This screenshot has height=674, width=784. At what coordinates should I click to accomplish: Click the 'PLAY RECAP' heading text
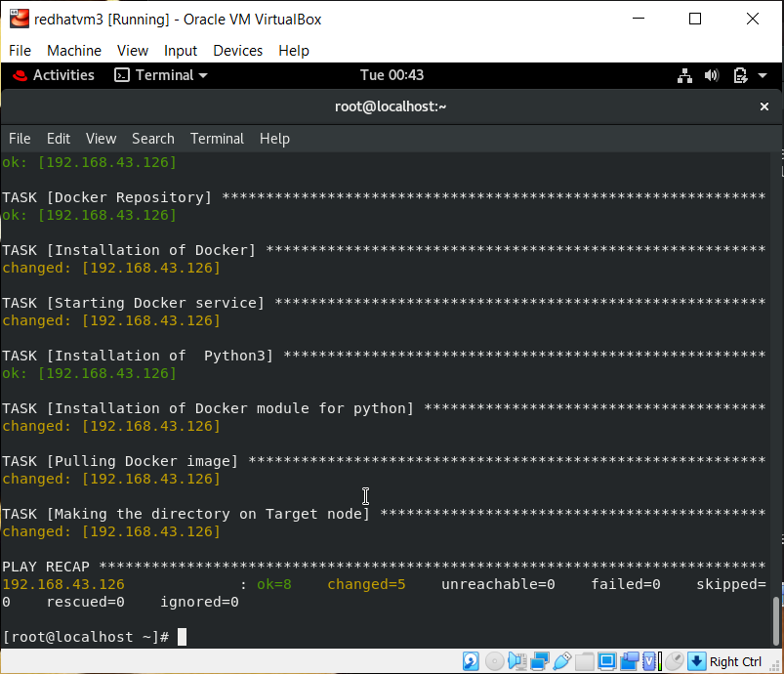tap(46, 567)
